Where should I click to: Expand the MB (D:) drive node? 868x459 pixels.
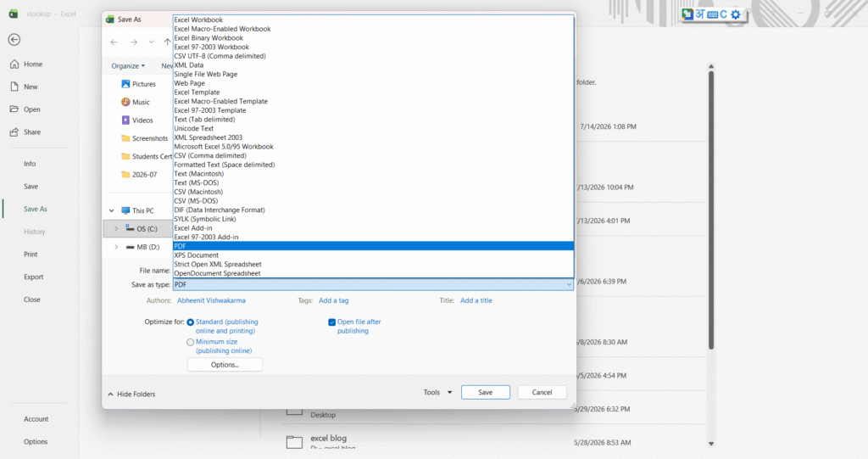click(x=116, y=247)
